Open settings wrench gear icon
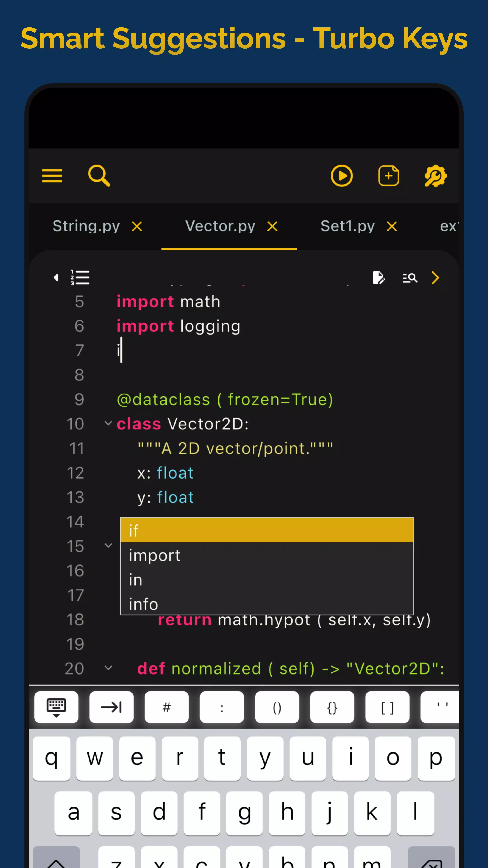The width and height of the screenshot is (488, 868). (435, 176)
